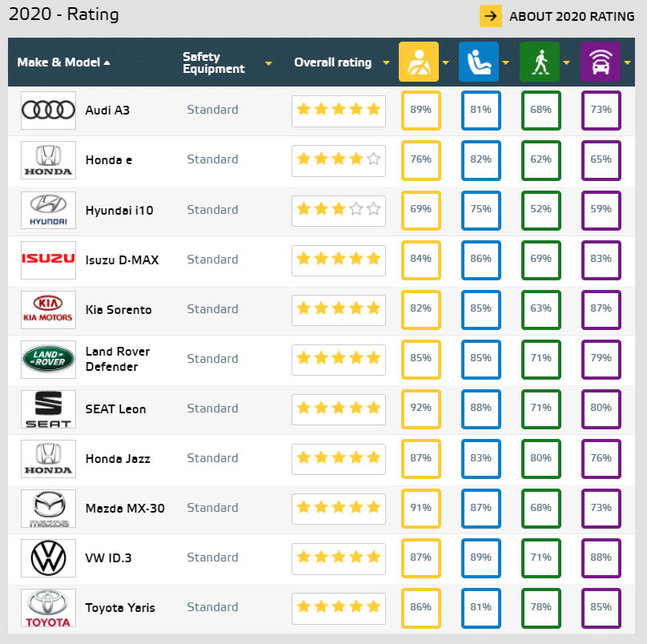The width and height of the screenshot is (647, 644).
Task: Open the Toyota Yaris model link
Action: (120, 607)
